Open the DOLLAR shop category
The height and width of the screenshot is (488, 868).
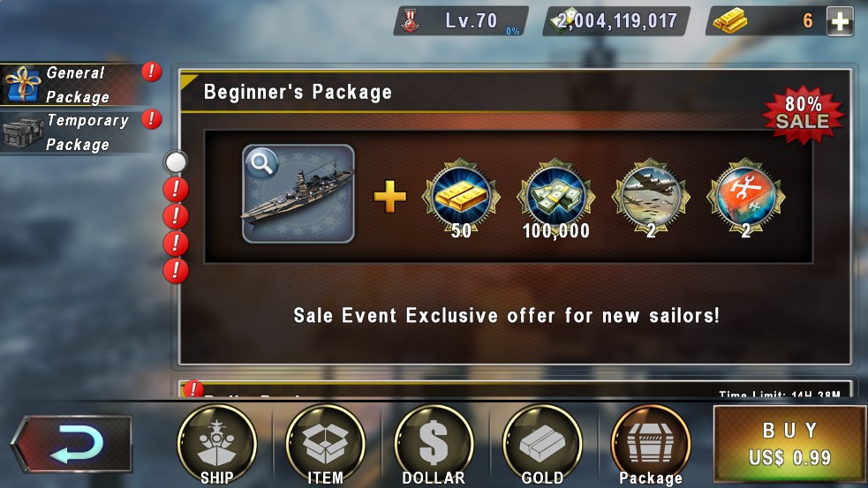pyautogui.click(x=434, y=445)
